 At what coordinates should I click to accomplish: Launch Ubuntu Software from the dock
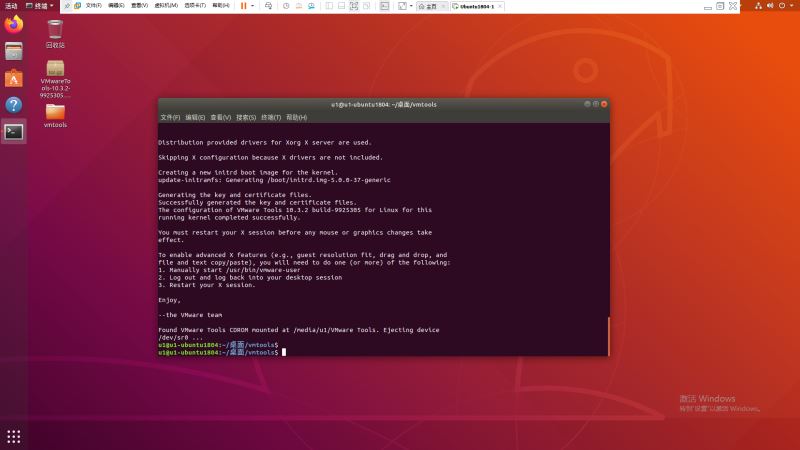(x=14, y=78)
